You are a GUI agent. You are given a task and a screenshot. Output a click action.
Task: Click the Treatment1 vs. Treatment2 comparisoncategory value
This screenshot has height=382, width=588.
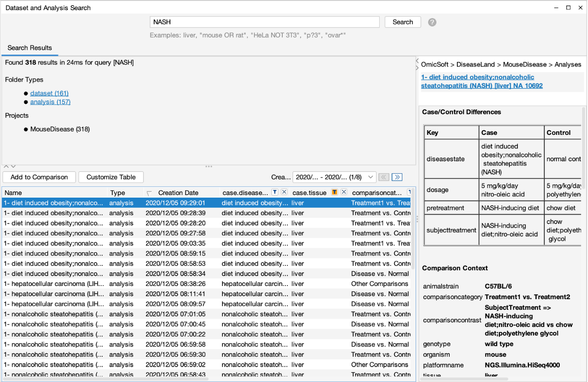[x=527, y=297]
